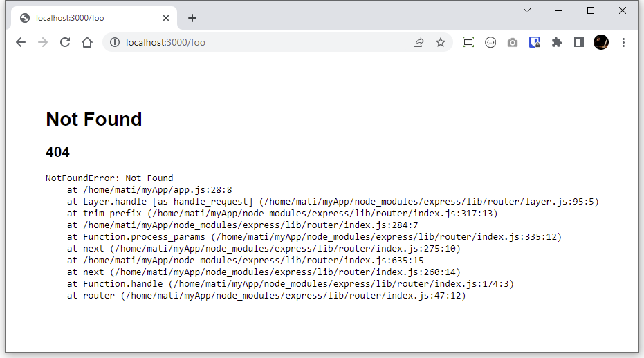Click the next index.js:260:14 line
The image size is (644, 358).
point(264,272)
